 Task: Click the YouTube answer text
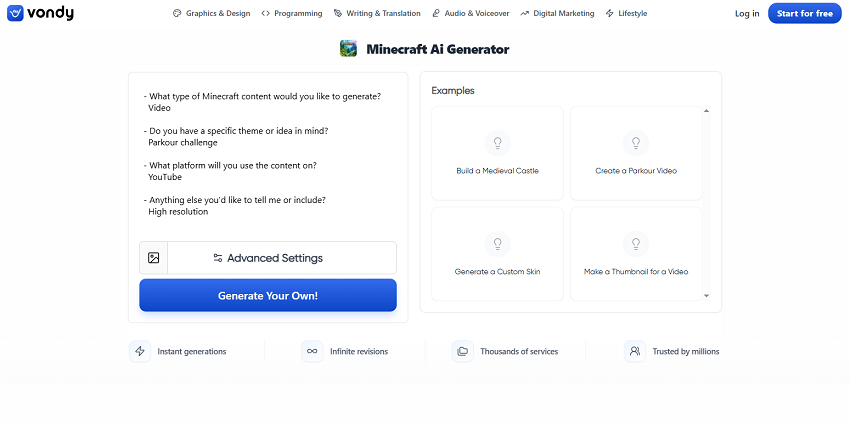pos(165,177)
